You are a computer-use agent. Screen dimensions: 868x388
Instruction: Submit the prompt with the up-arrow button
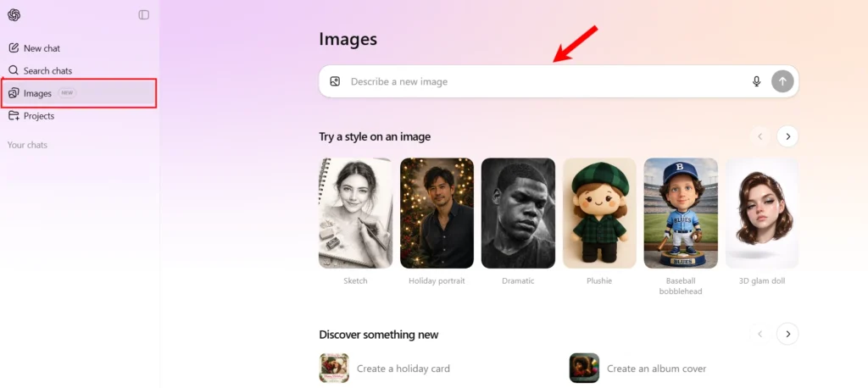782,81
